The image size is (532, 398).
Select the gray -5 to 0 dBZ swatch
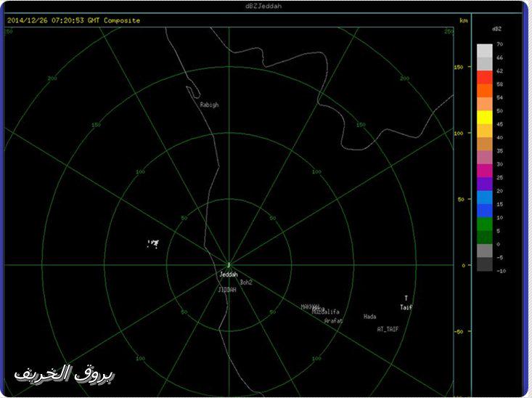point(485,251)
